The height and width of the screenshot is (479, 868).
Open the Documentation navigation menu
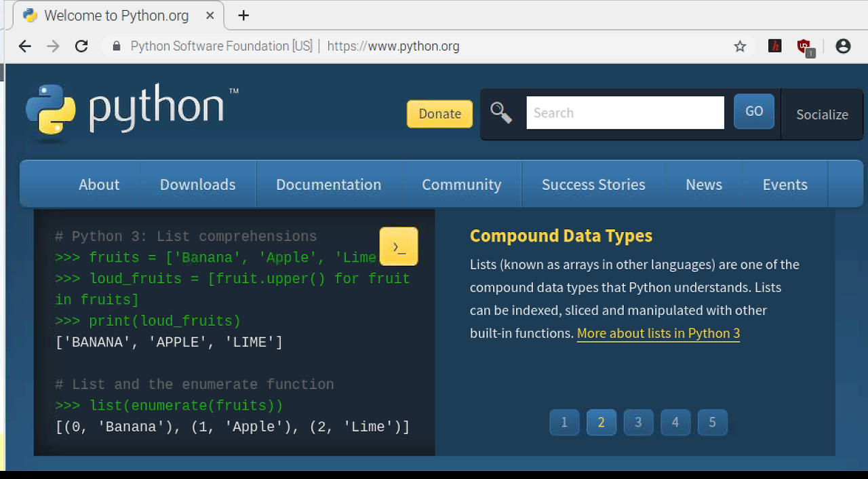coord(329,185)
